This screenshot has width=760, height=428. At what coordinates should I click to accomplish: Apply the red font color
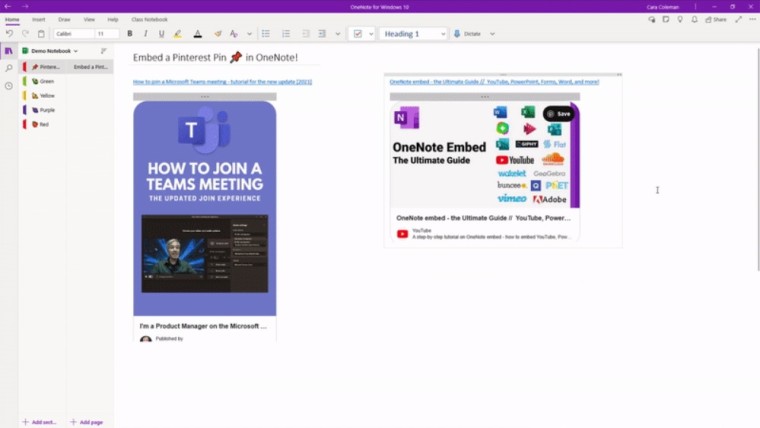(x=198, y=33)
